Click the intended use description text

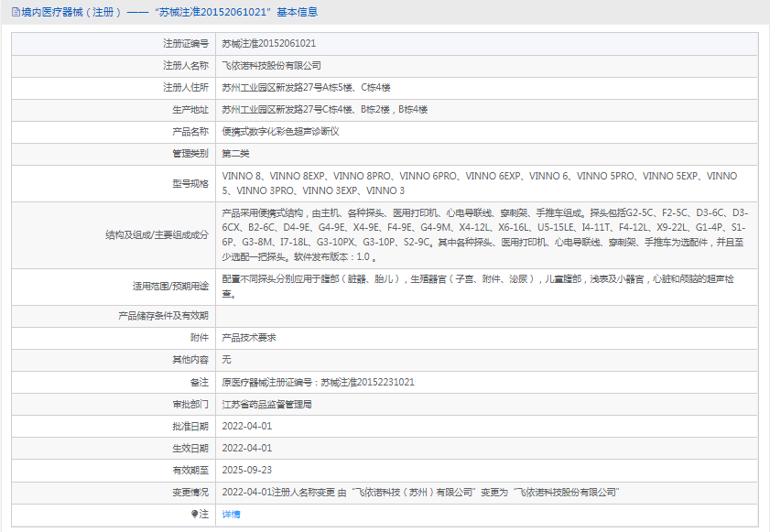[x=478, y=287]
